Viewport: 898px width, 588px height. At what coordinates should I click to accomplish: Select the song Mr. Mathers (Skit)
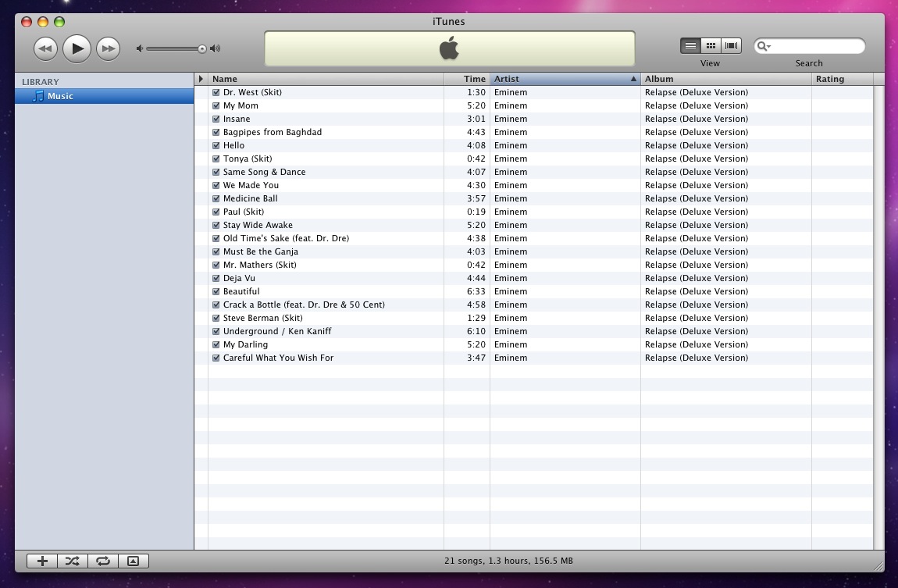pyautogui.click(x=259, y=265)
